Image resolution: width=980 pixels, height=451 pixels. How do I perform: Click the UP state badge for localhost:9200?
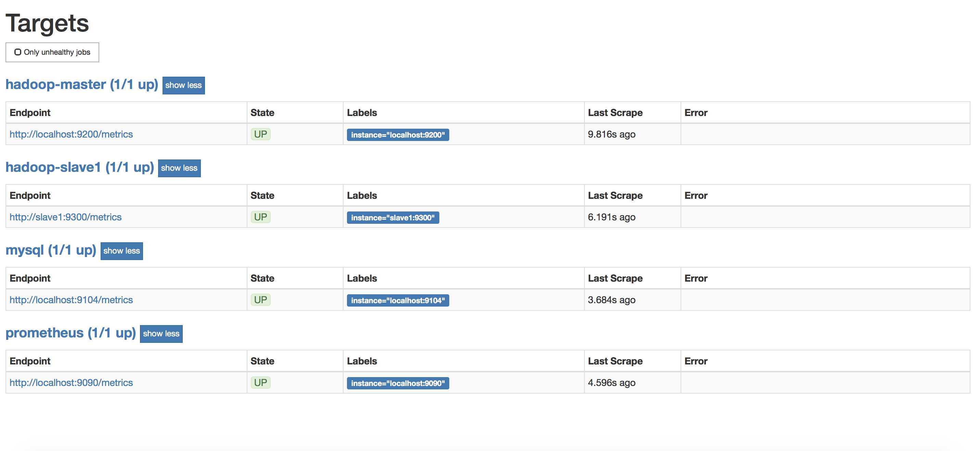(x=261, y=134)
